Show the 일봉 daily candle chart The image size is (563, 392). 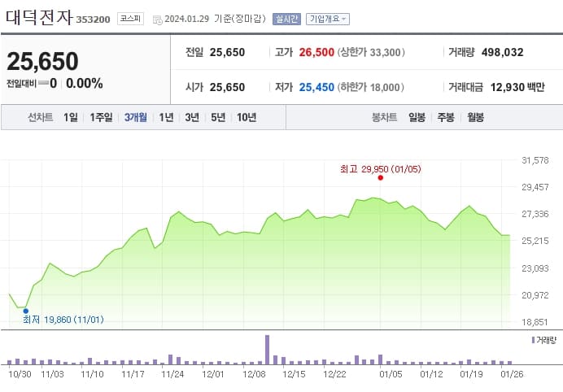(417, 117)
